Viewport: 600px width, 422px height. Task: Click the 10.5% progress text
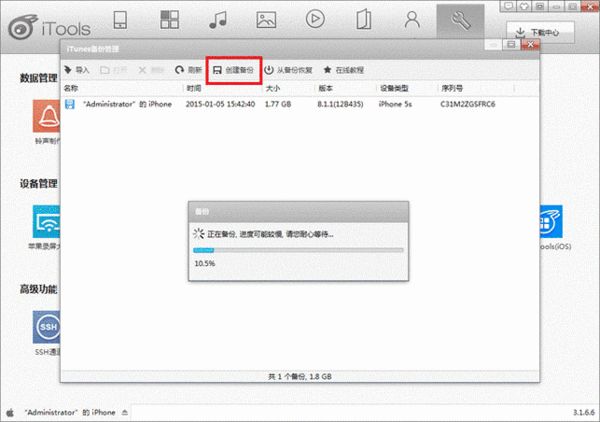coord(205,264)
